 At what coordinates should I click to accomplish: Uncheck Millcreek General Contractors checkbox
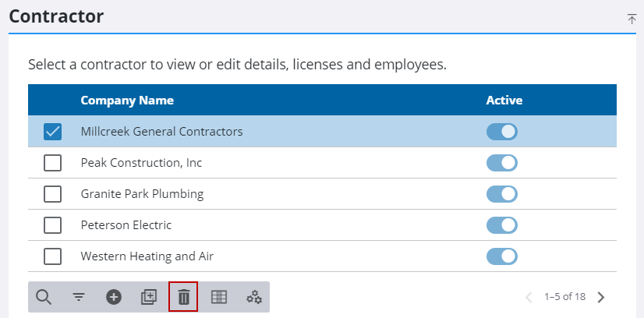tap(52, 132)
